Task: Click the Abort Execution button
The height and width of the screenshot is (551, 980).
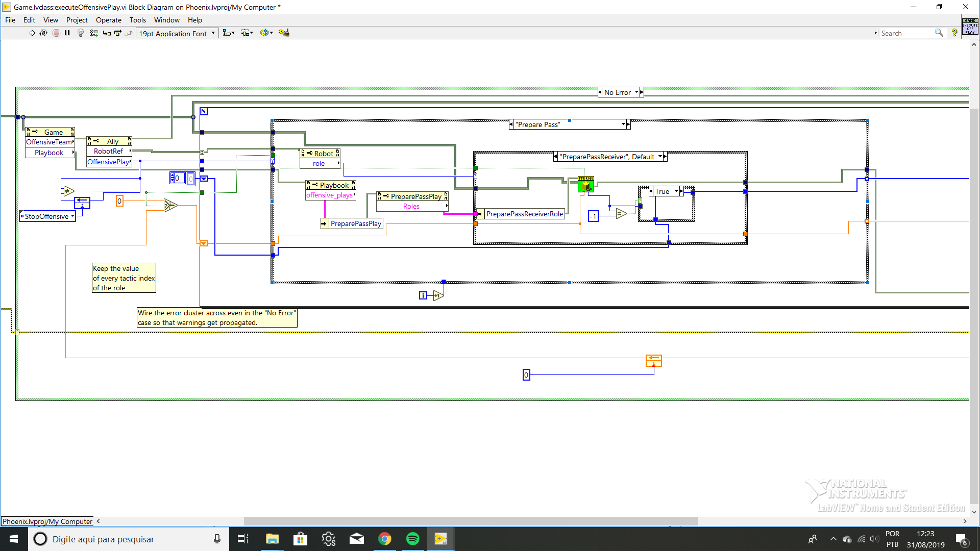Action: coord(56,33)
